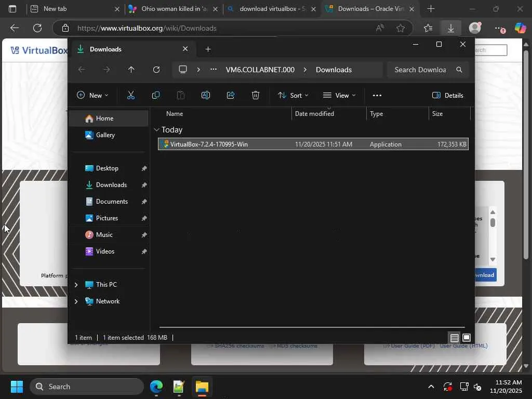The image size is (532, 399).
Task: Click the Explorer Forward navigation arrow
Action: point(107,70)
